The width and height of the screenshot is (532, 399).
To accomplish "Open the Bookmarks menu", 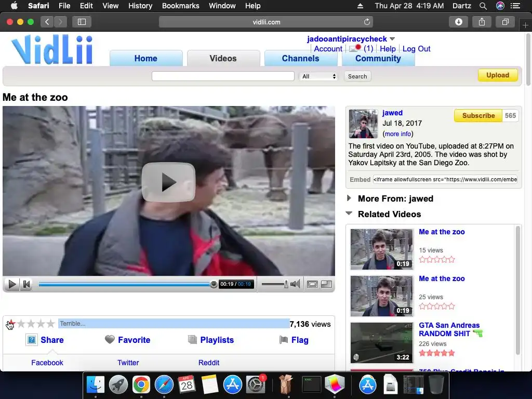I will coord(180,6).
